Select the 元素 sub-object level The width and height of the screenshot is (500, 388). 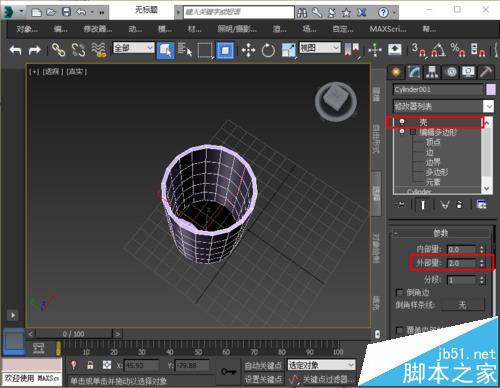click(x=433, y=182)
